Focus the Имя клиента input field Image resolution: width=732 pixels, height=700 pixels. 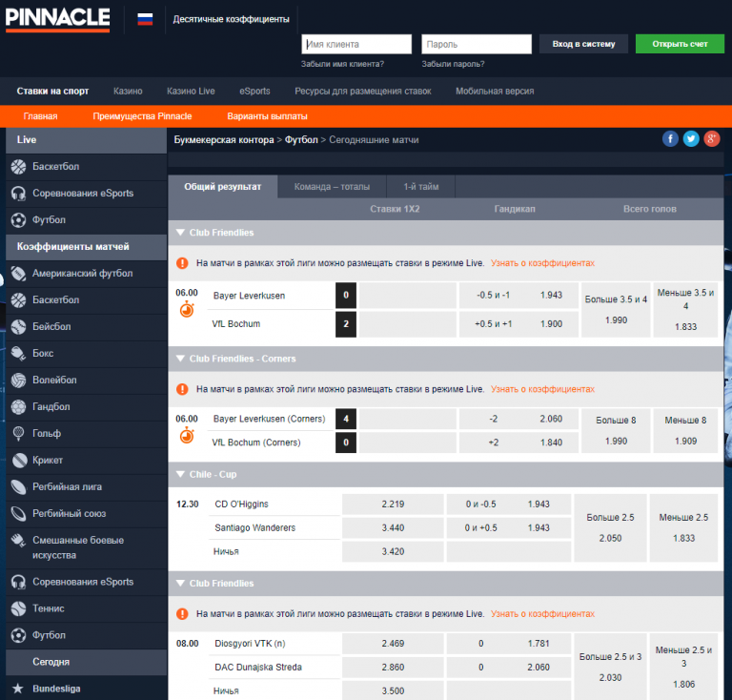(356, 44)
